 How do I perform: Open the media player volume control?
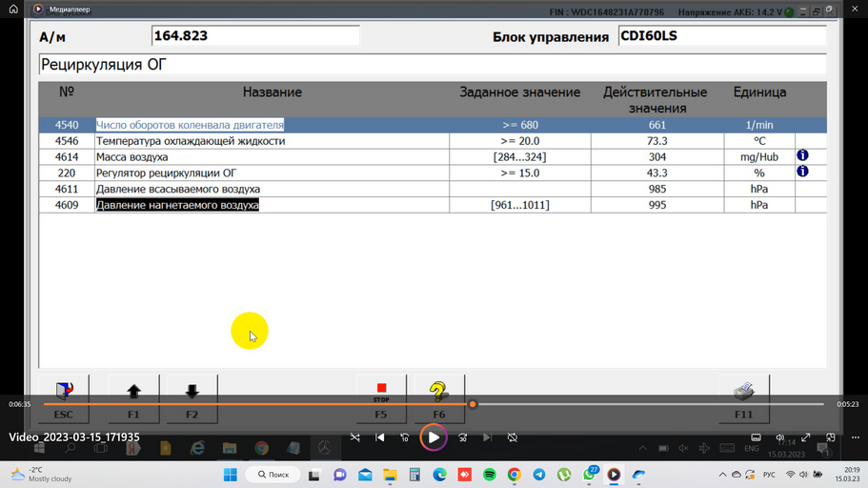[x=780, y=437]
